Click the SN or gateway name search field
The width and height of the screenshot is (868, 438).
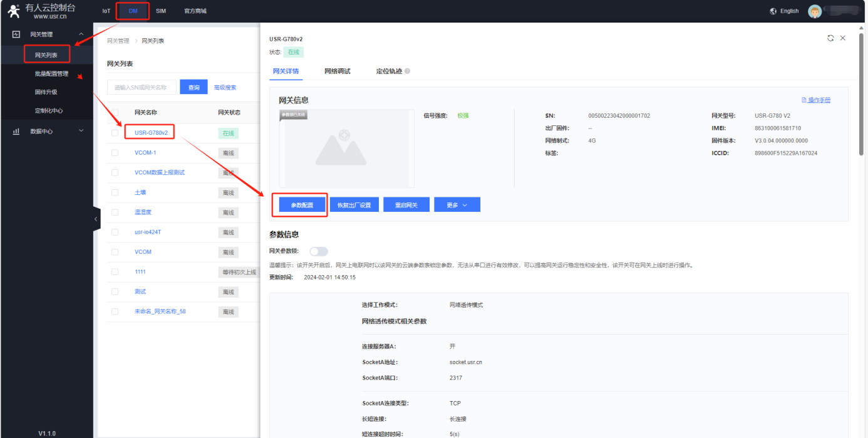[142, 88]
